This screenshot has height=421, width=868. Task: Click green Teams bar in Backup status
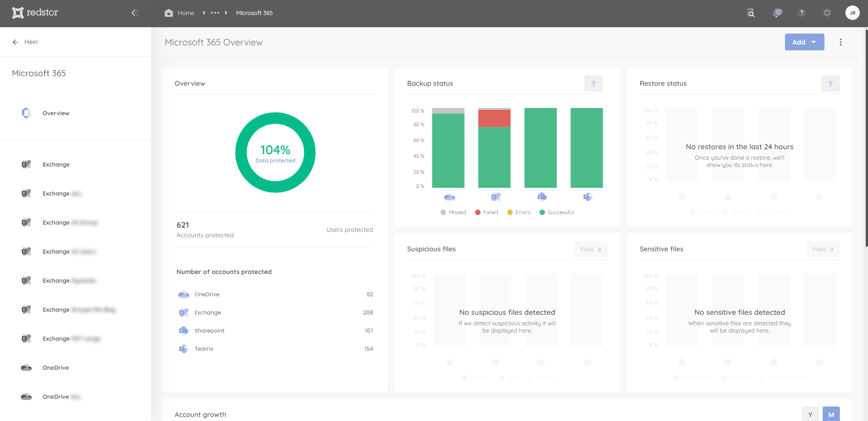click(586, 147)
